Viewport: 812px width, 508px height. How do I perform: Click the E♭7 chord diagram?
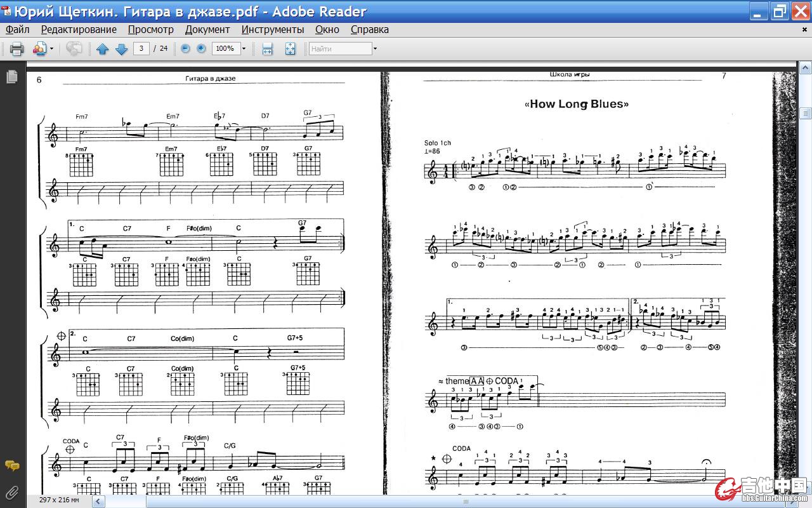(221, 164)
